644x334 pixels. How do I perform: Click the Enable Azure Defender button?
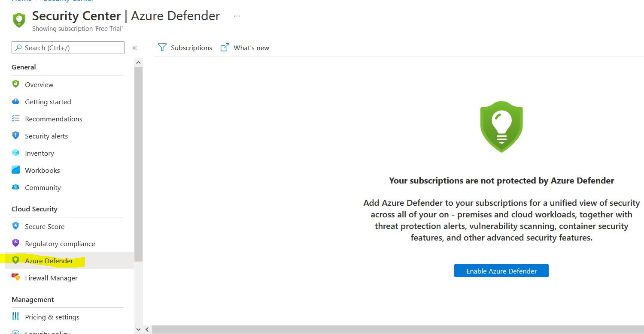click(501, 271)
